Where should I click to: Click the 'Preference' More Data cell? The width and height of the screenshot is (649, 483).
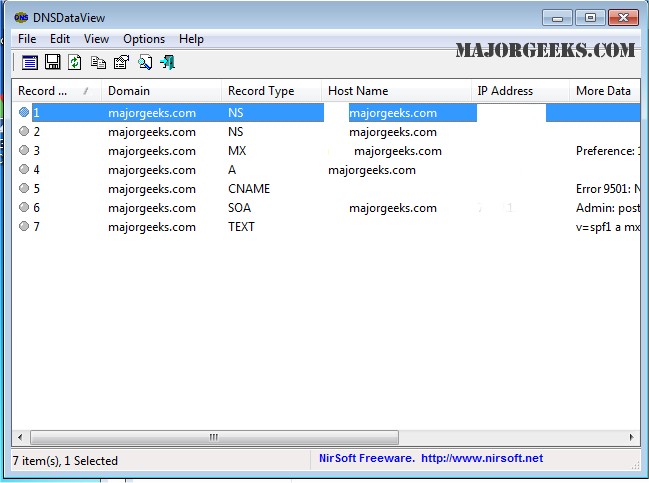(x=608, y=151)
